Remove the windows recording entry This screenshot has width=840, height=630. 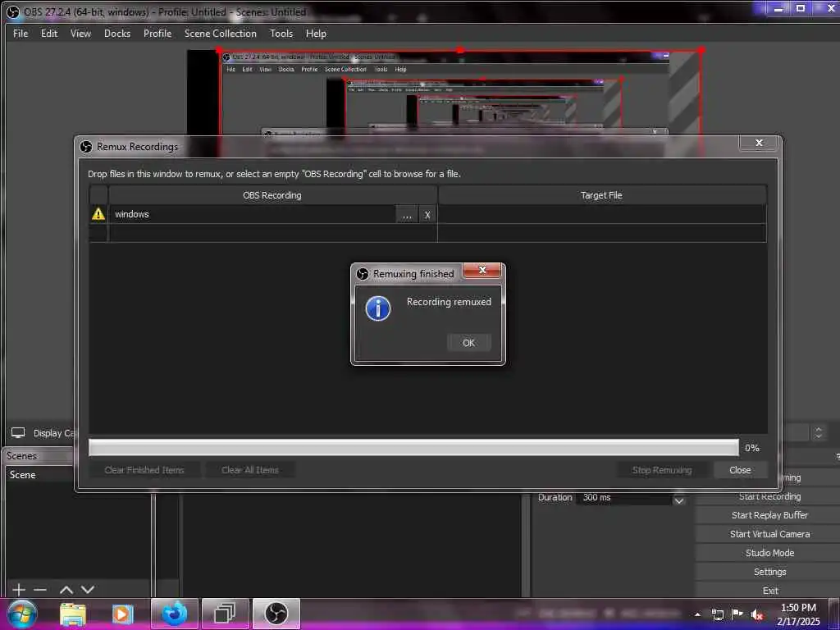click(x=427, y=215)
